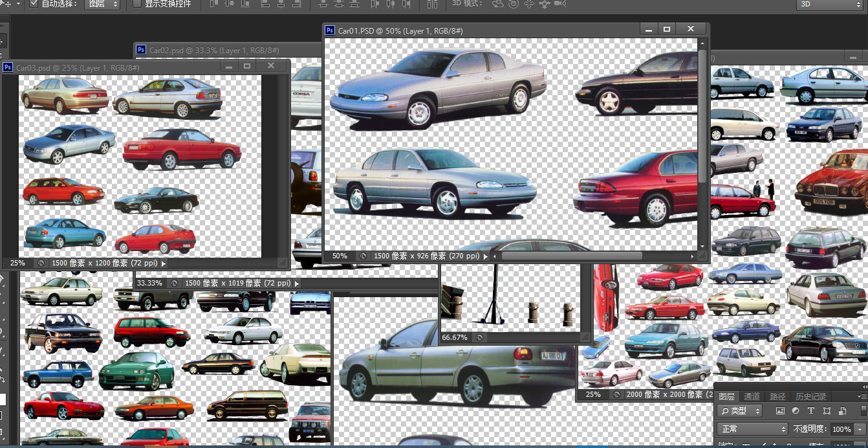
Task: Activate Car02.psd window title bar
Action: (228, 50)
